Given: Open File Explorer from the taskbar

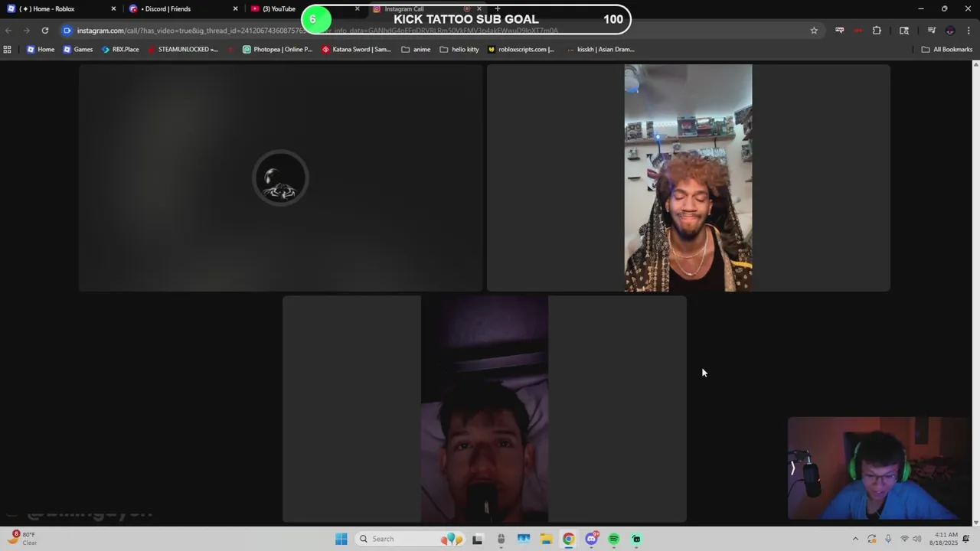Looking at the screenshot, I should click(x=546, y=539).
